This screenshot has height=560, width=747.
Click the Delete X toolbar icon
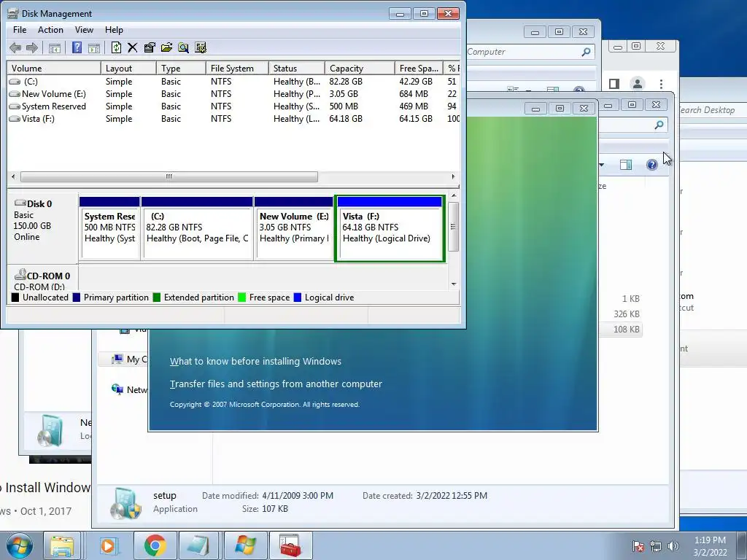tap(133, 47)
